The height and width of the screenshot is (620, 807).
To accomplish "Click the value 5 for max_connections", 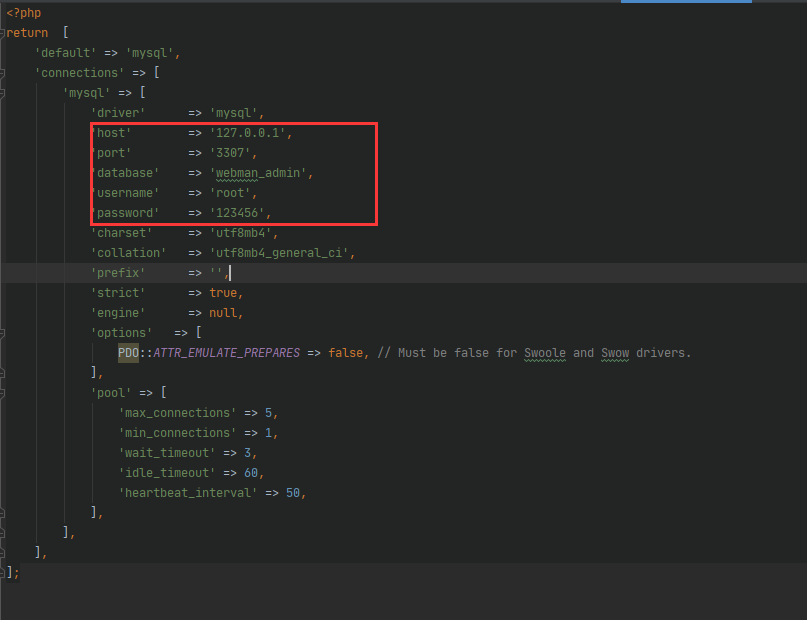I will pyautogui.click(x=268, y=413).
